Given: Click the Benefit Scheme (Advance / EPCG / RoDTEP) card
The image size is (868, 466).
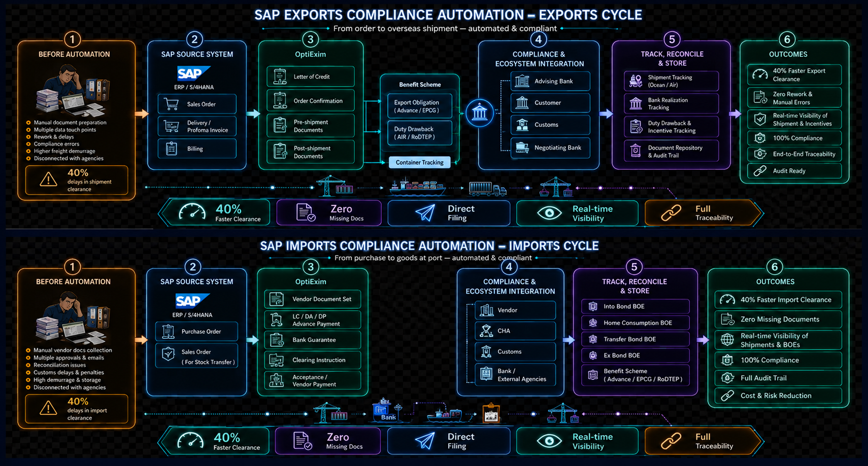Looking at the screenshot, I should coord(636,375).
